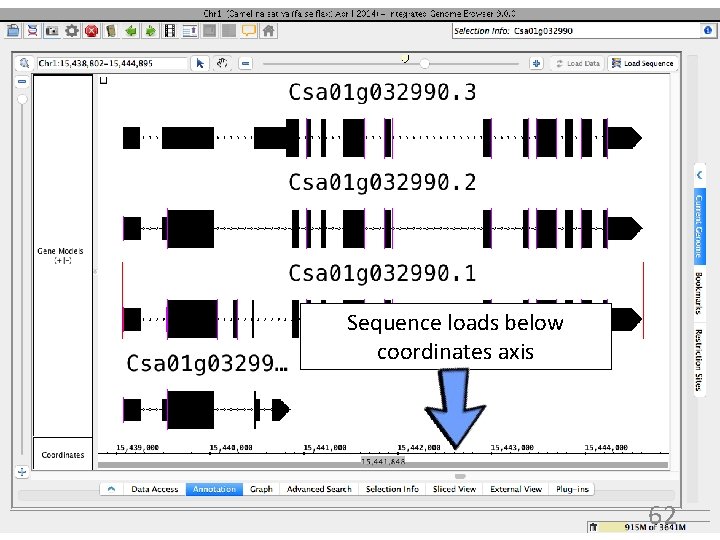Click the small checkbox at track corner
This screenshot has height=540, width=720.
(x=104, y=81)
